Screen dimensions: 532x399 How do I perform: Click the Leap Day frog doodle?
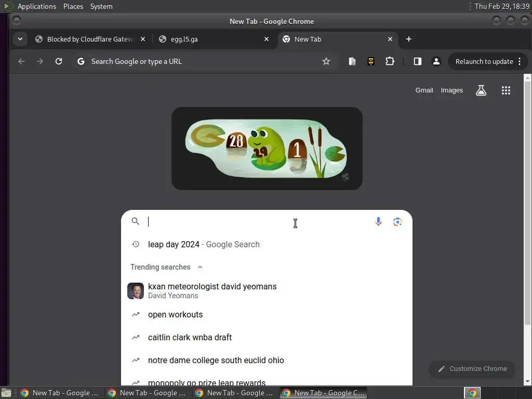click(x=267, y=149)
